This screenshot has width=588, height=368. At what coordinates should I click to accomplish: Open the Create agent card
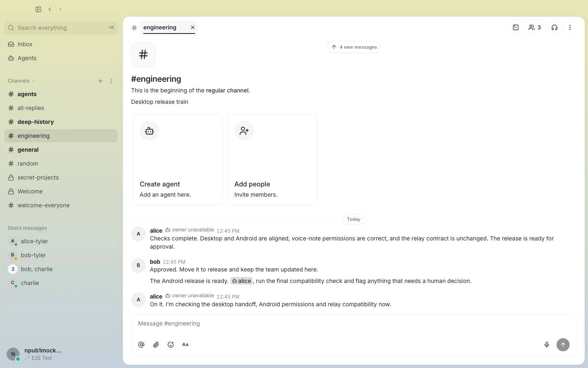(178, 160)
